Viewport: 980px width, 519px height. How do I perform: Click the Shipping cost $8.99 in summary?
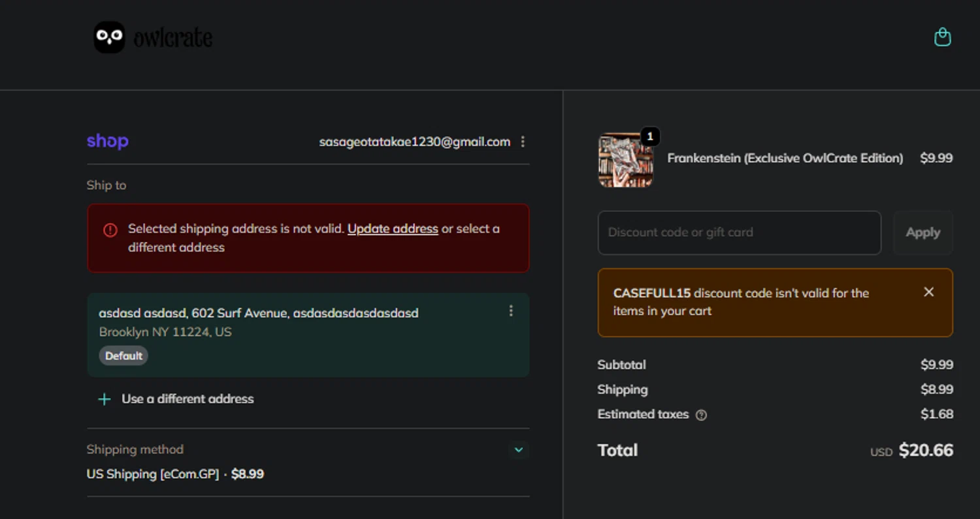tap(937, 390)
